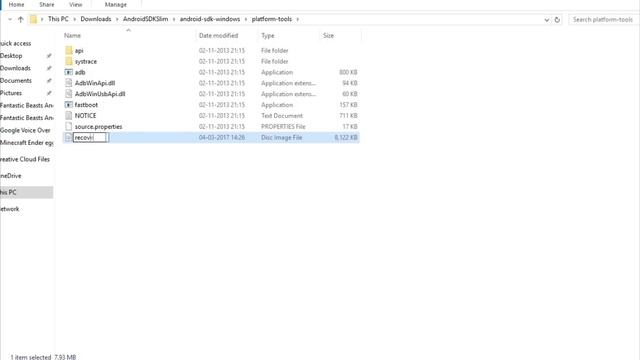
Task: Open Network in navigation pane
Action: 9,209
